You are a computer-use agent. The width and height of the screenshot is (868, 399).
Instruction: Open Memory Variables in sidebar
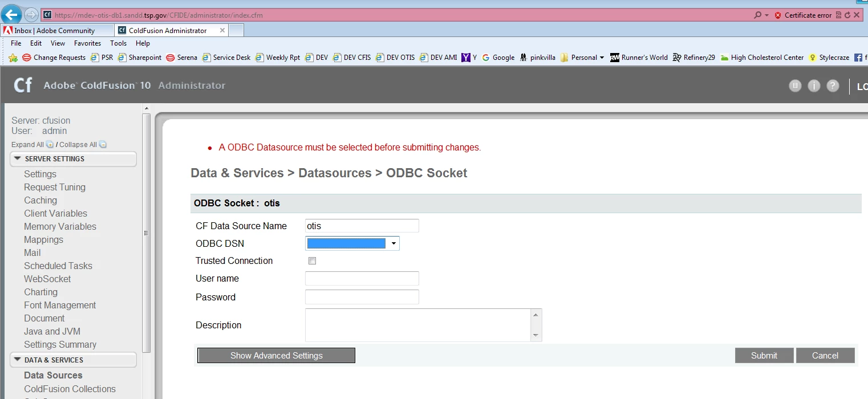pos(60,226)
